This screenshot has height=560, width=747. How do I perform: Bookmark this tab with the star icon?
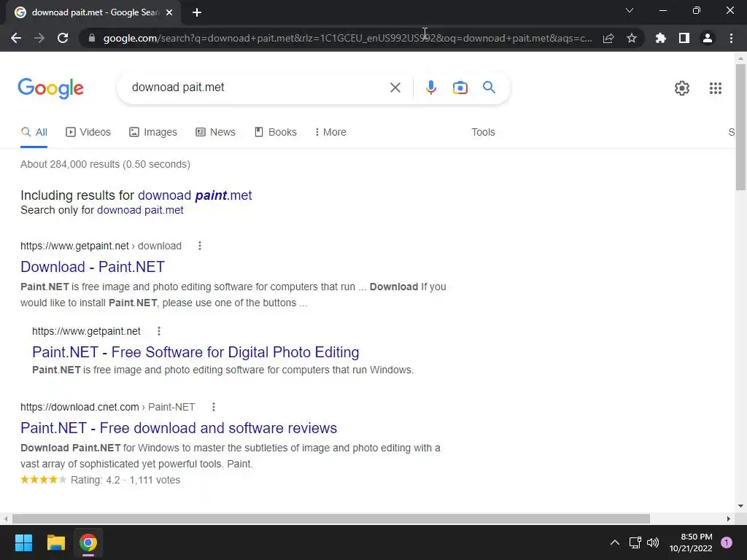coord(632,38)
